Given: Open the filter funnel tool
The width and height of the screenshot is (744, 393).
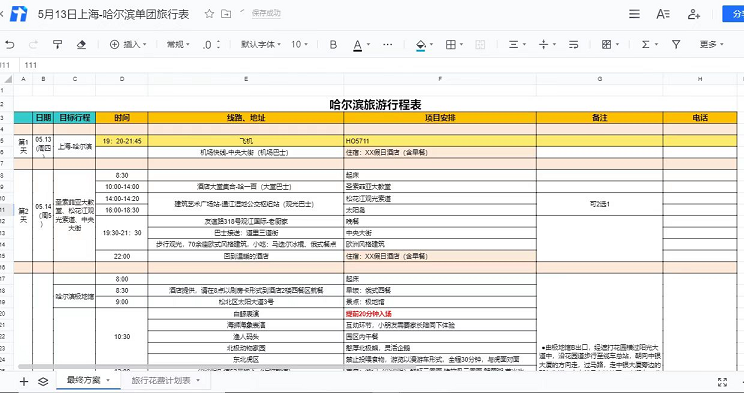Looking at the screenshot, I should [676, 44].
